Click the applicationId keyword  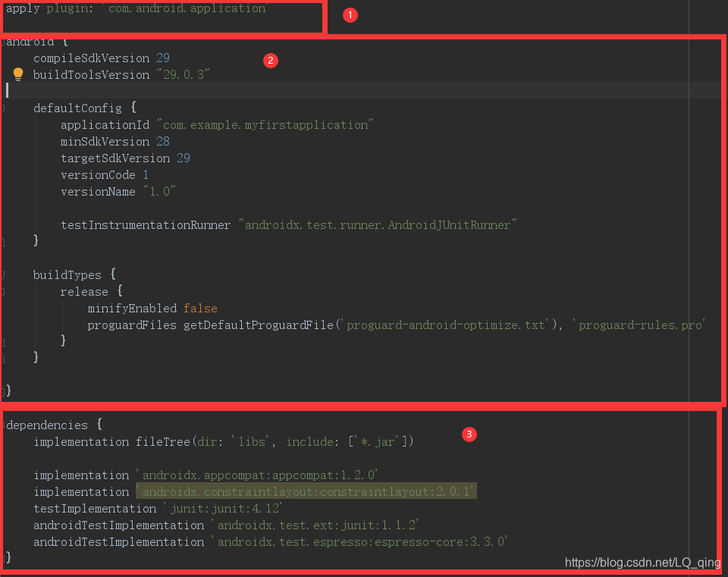coord(105,125)
